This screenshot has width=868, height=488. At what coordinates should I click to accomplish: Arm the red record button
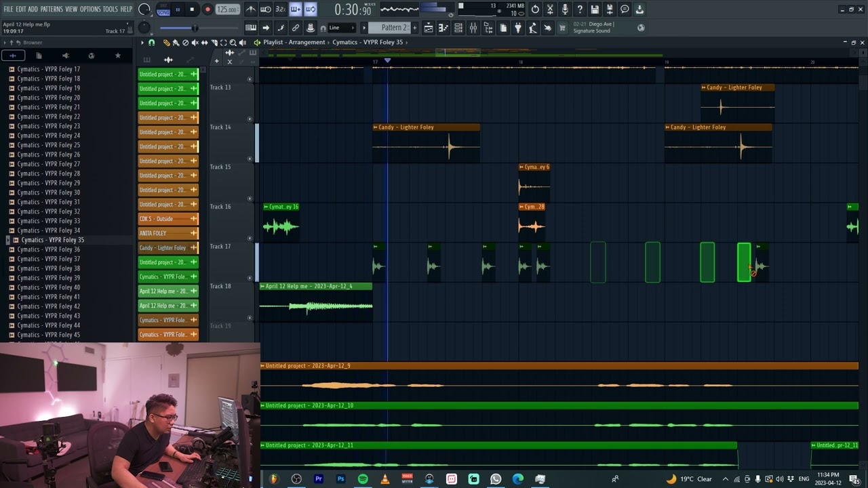click(208, 9)
